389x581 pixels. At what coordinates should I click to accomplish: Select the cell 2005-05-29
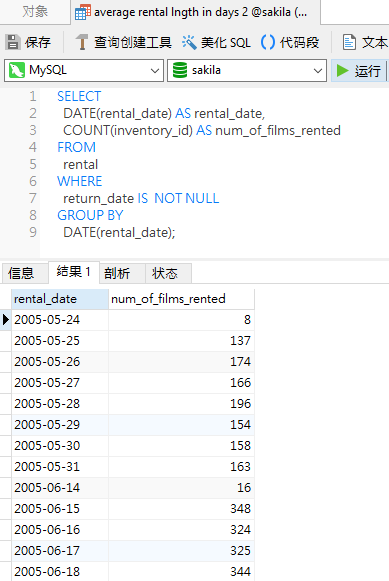60,425
